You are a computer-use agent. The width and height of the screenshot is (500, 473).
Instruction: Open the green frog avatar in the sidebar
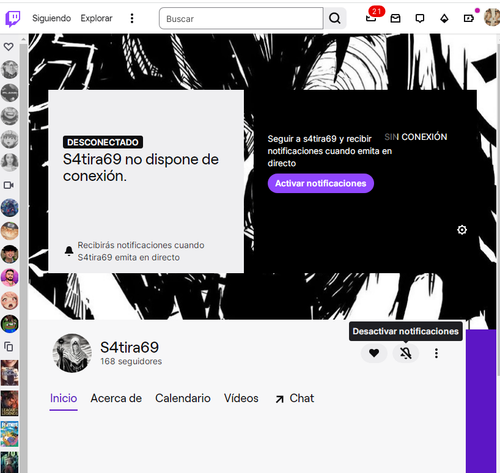coord(10,324)
